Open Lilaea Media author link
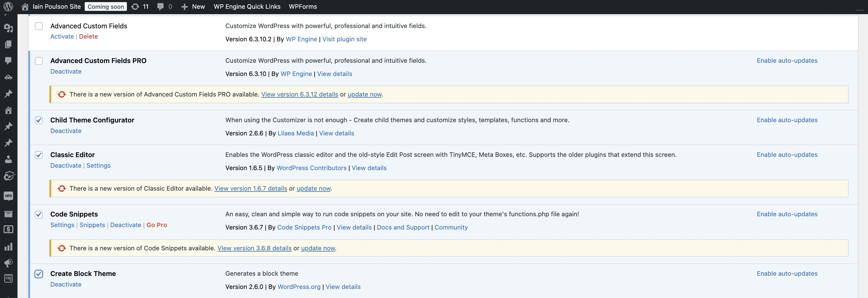 coord(295,133)
